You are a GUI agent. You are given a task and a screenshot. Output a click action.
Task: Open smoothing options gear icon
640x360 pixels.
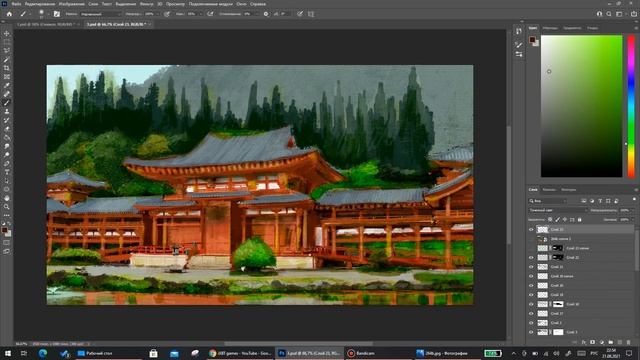[x=266, y=14]
